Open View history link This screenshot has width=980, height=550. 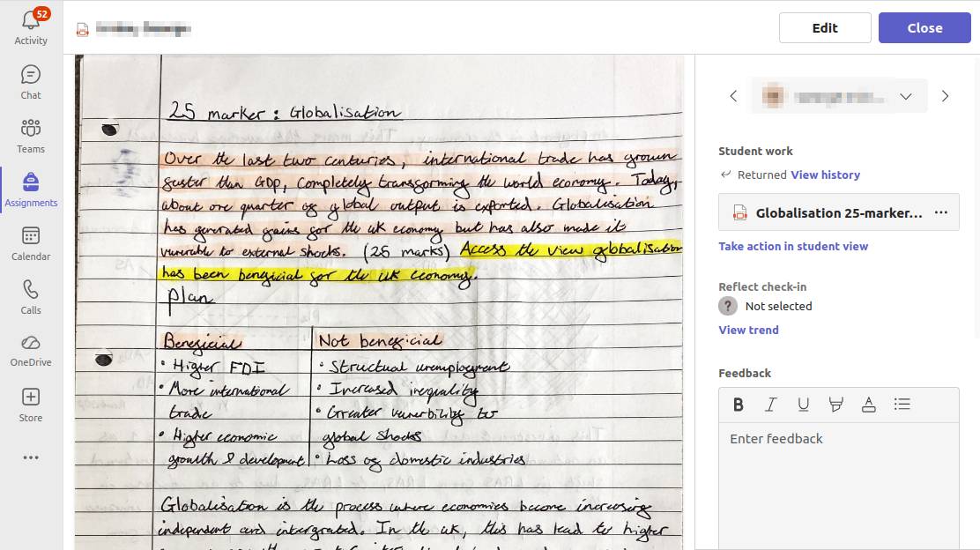(825, 175)
